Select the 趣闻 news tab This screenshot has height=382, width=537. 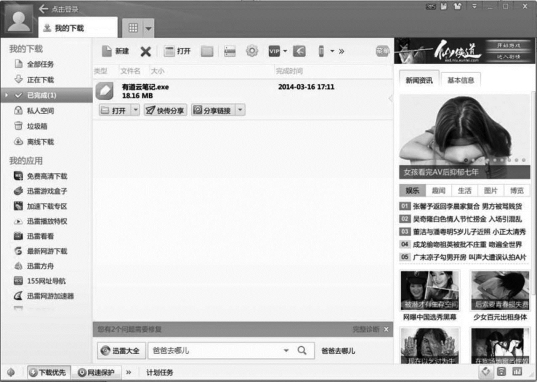[x=439, y=190]
